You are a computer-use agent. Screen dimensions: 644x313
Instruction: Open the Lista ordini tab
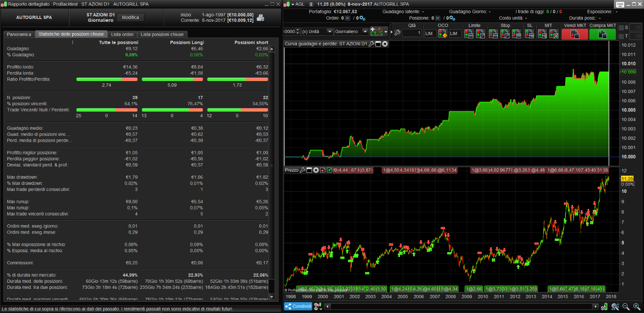click(122, 35)
